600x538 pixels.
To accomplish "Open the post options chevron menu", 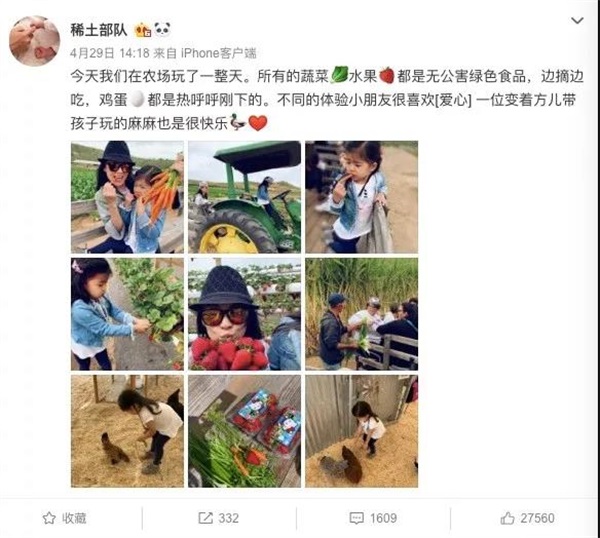I will click(x=577, y=20).
